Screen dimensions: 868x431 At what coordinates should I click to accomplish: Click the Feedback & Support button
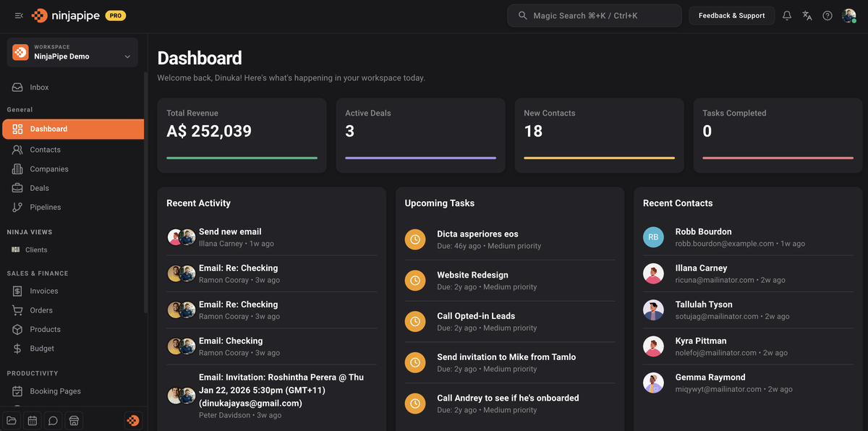coord(731,14)
